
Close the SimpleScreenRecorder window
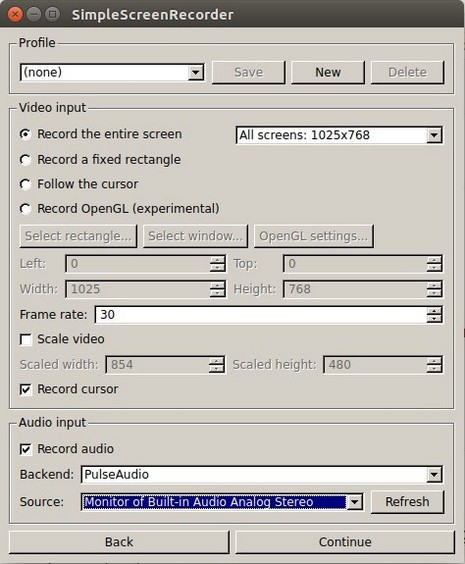coord(15,14)
